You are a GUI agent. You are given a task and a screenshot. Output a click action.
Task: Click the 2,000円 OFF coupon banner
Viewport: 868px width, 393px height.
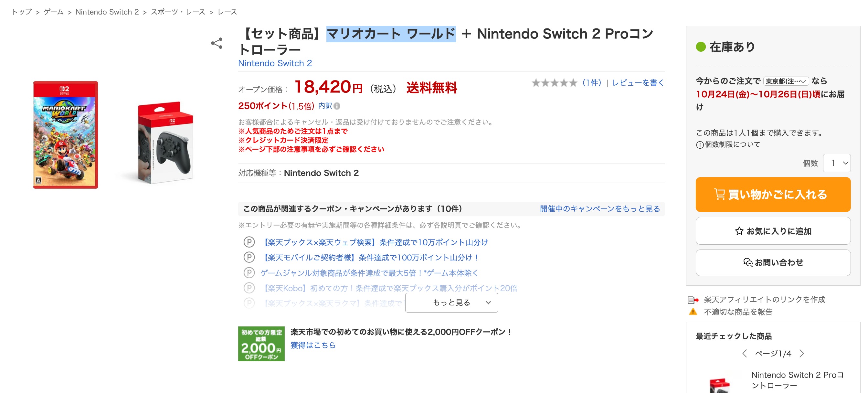(261, 344)
